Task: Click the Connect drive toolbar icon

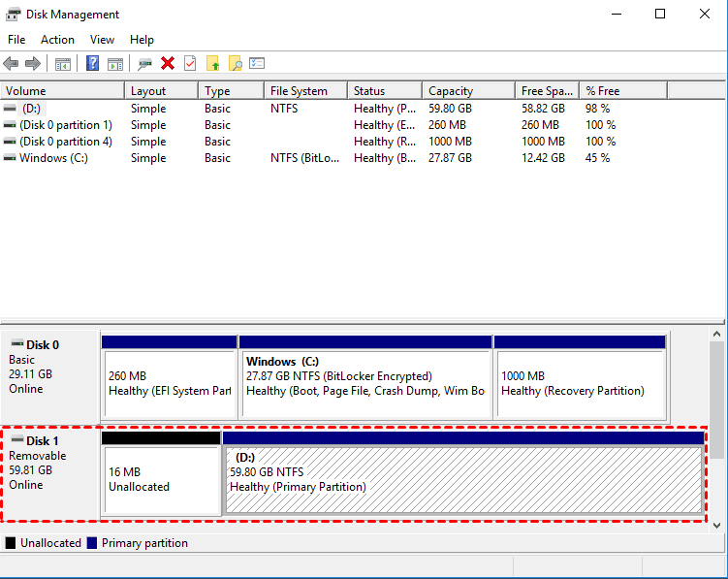Action: coord(144,64)
